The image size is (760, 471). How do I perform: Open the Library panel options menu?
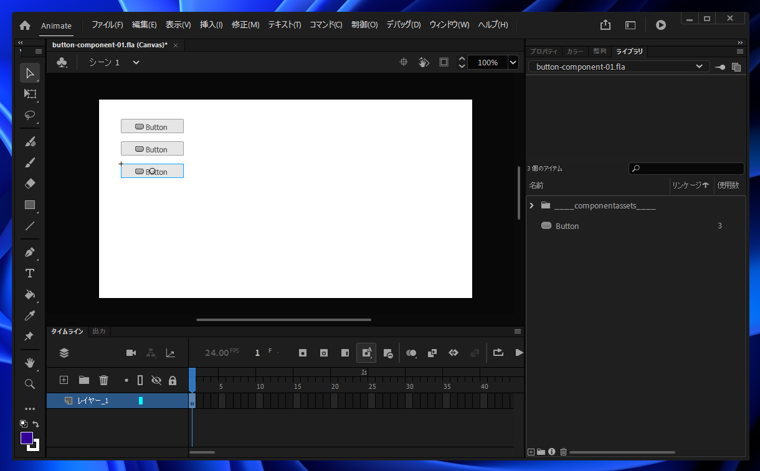click(x=740, y=51)
